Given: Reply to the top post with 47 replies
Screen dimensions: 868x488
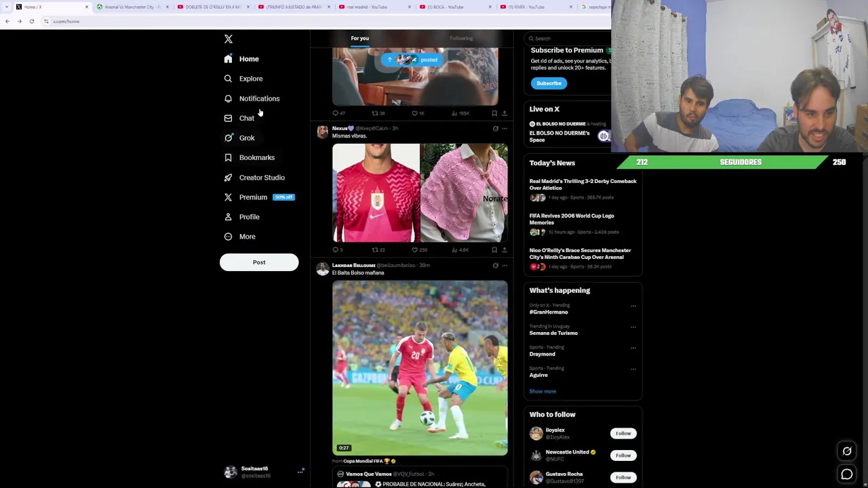Looking at the screenshot, I should pos(338,113).
